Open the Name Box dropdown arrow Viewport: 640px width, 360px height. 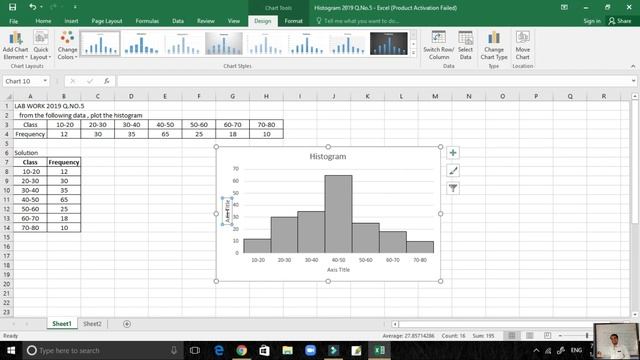coord(45,81)
